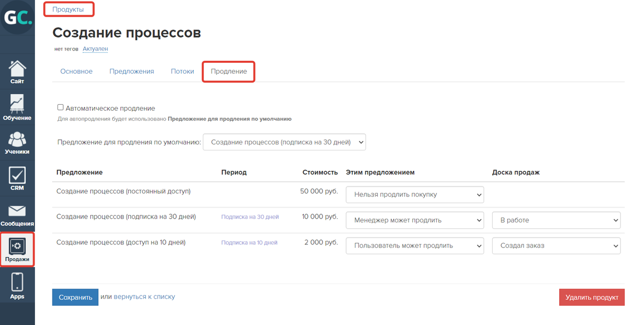Follow the Продукты breadcrumb link
This screenshot has height=325, width=644.
[68, 9]
